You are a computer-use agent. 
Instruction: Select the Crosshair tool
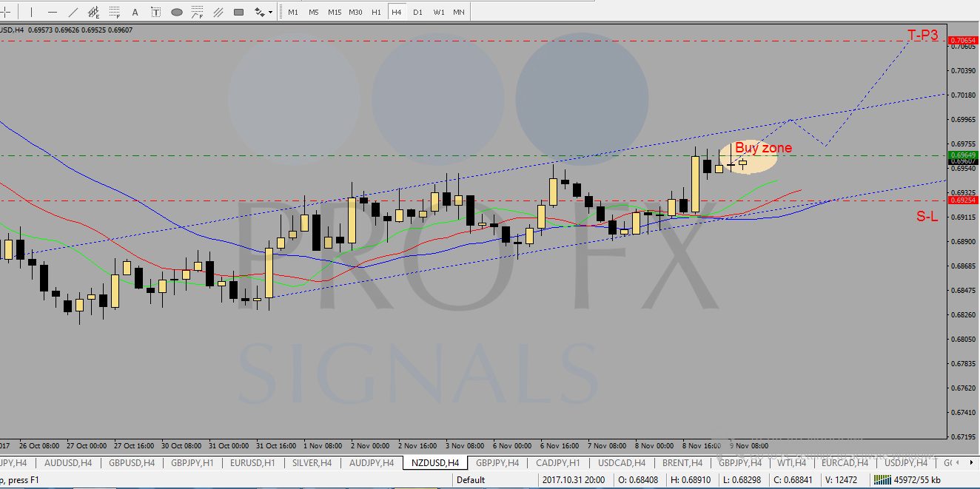pyautogui.click(x=6, y=12)
